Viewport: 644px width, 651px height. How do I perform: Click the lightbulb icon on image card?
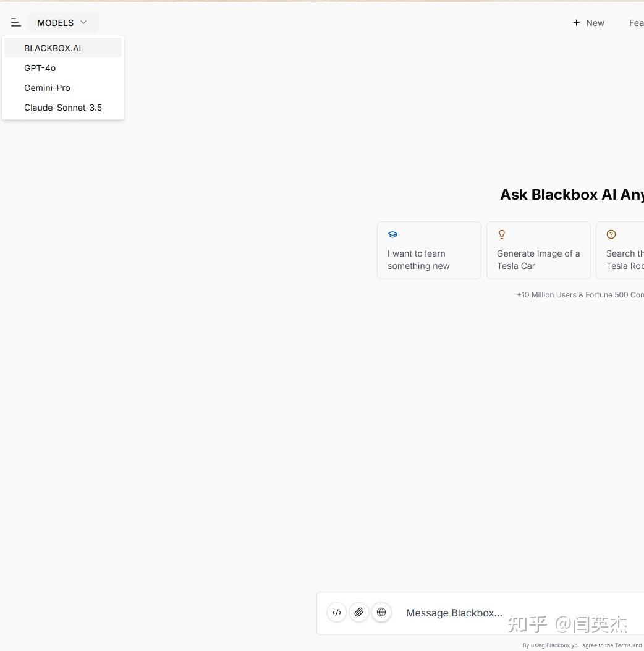coord(502,234)
